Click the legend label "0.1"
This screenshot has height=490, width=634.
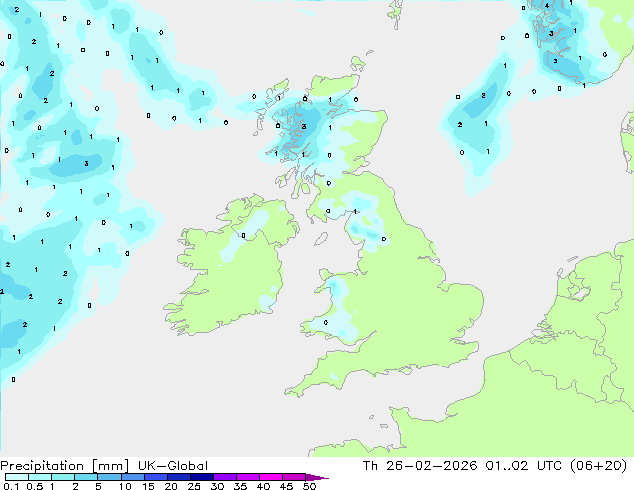click(11, 486)
